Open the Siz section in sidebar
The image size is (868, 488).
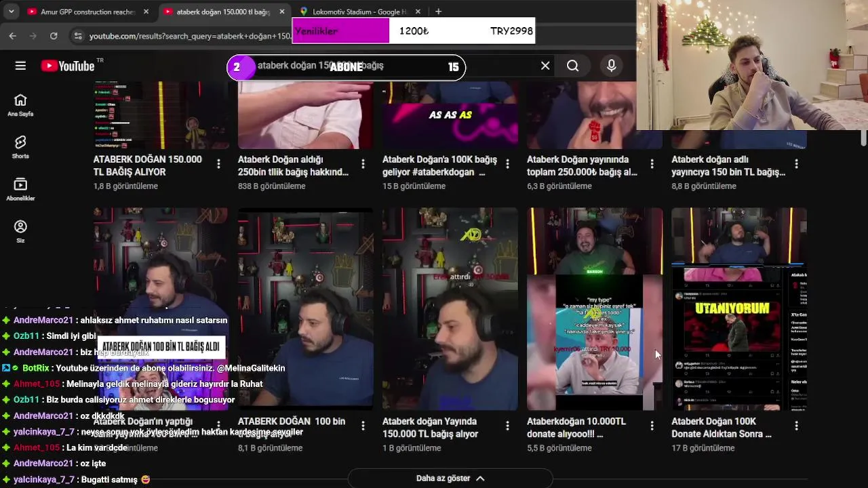pyautogui.click(x=20, y=232)
